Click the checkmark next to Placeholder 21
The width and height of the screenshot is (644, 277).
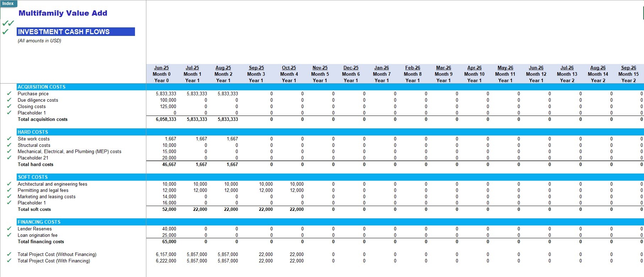coord(9,158)
